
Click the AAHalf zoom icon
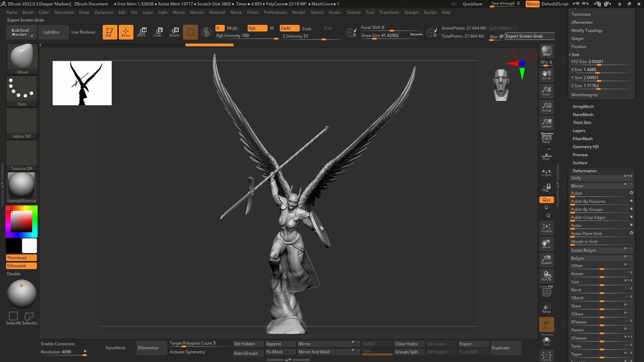click(x=546, y=123)
